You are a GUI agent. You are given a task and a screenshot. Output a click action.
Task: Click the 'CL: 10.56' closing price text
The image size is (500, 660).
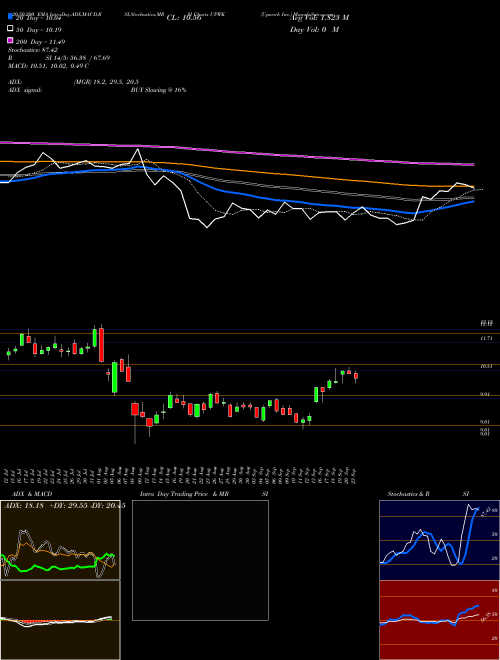[184, 18]
